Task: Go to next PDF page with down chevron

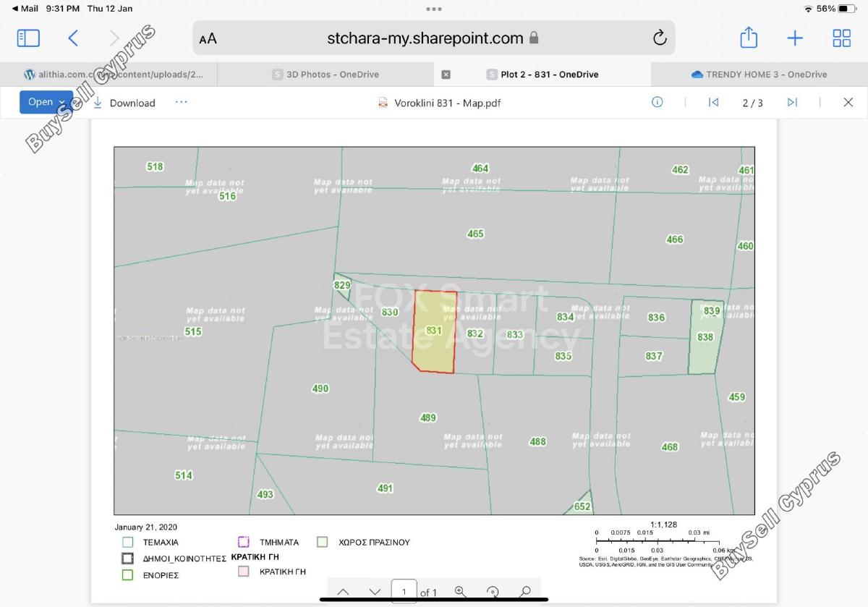Action: (375, 592)
